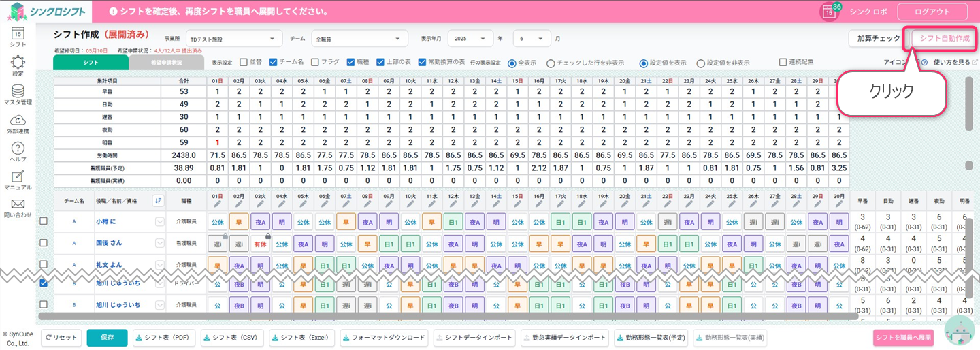This screenshot has width=980, height=350.
Task: Select 設定値を非表示 radio button
Action: (x=701, y=62)
